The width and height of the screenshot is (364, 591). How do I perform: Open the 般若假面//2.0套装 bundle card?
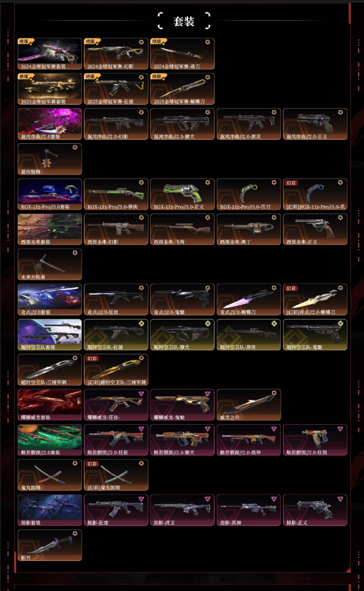50,440
